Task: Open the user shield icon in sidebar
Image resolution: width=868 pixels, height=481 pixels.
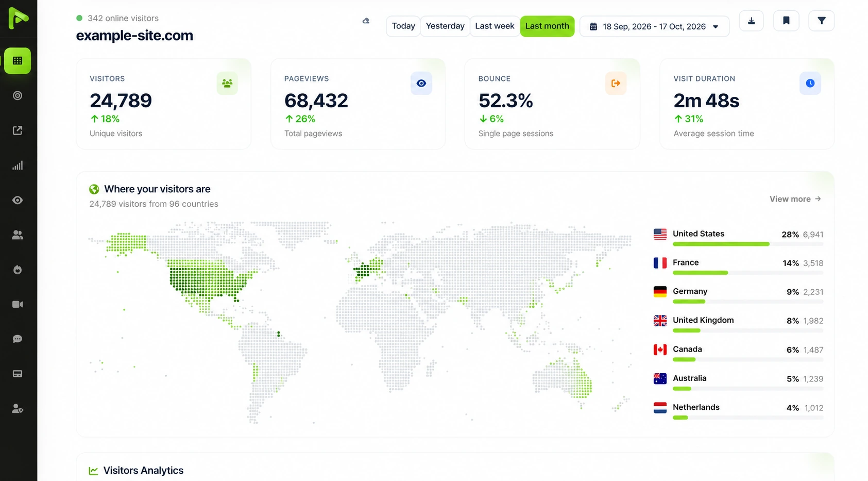Action: click(18, 409)
